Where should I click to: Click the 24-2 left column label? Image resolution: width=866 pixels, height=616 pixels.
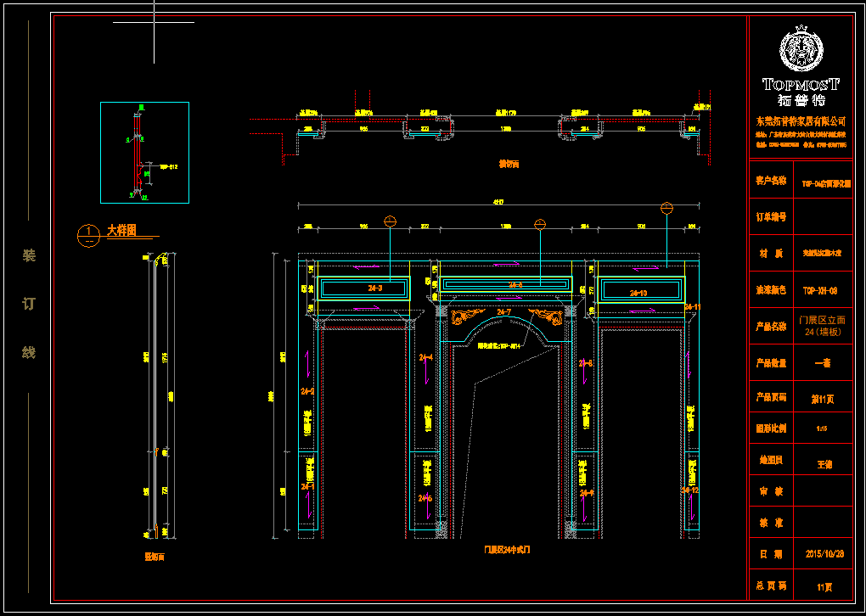click(306, 391)
